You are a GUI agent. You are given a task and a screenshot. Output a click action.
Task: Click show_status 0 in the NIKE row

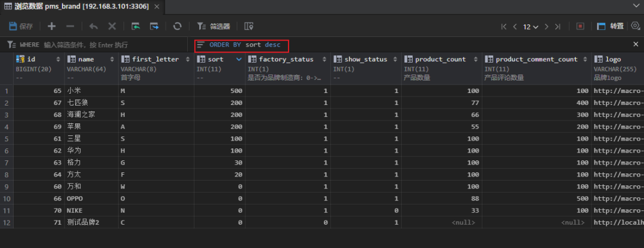tap(366, 210)
